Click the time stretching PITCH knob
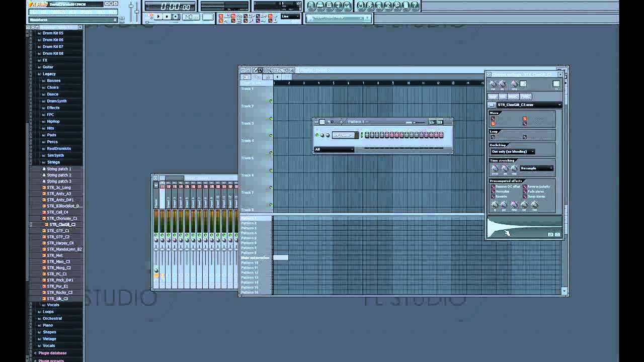 coord(495,168)
